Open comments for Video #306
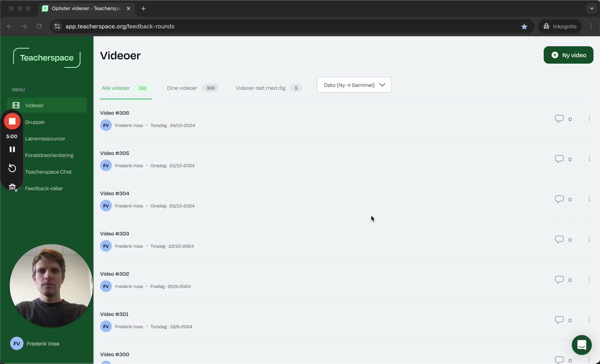 [563, 118]
